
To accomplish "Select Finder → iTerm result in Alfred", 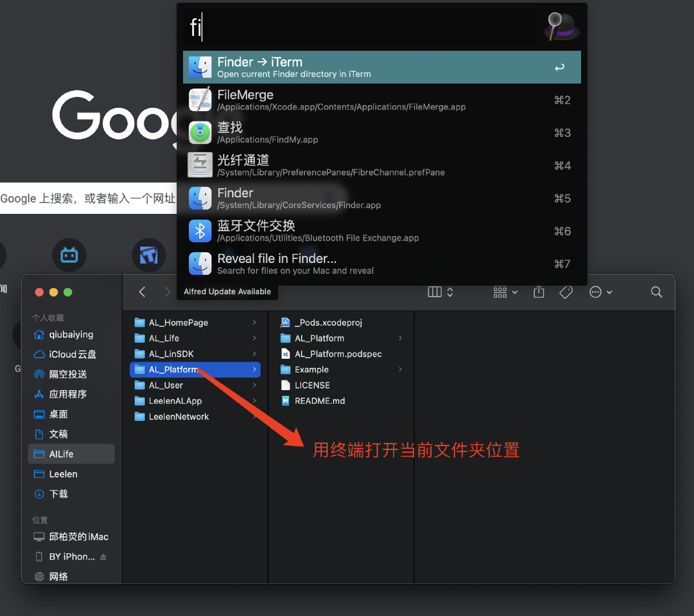I will 382,67.
